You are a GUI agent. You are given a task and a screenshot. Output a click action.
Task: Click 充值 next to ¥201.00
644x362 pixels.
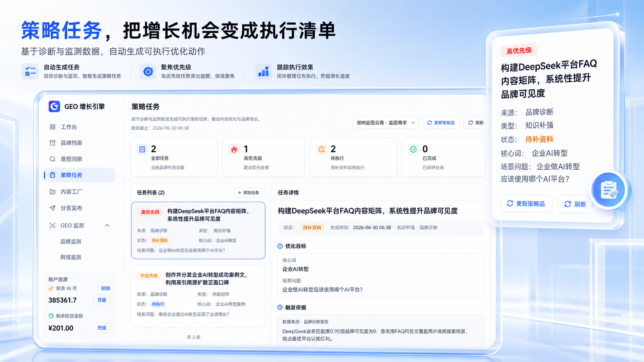point(102,328)
